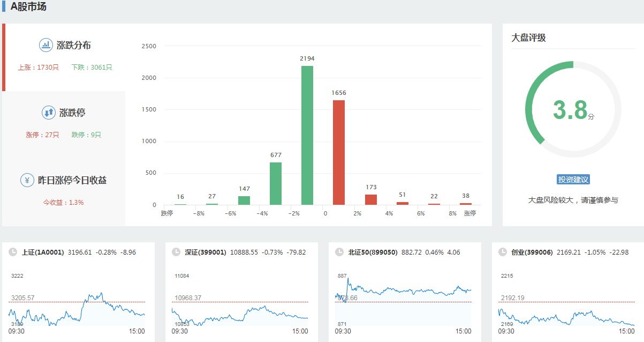Viewport: 644px width, 342px height.
Task: Click the clock icon next to 深证
Action: pos(176,252)
